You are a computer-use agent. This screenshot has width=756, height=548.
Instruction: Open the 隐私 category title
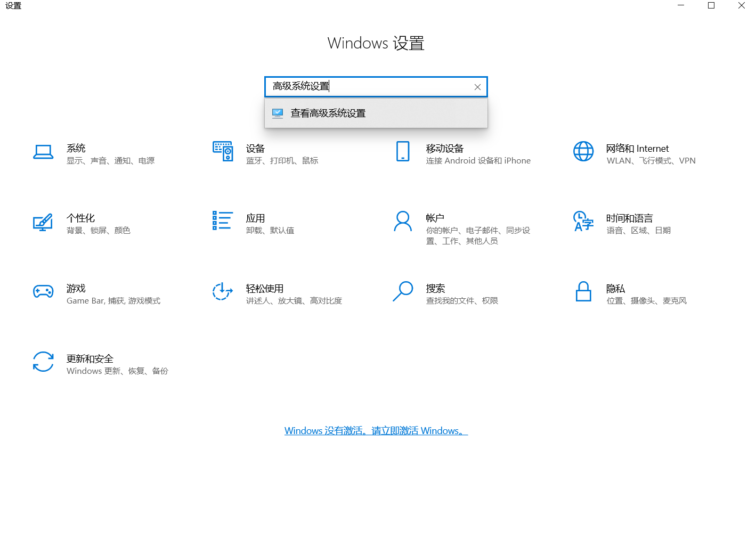615,289
